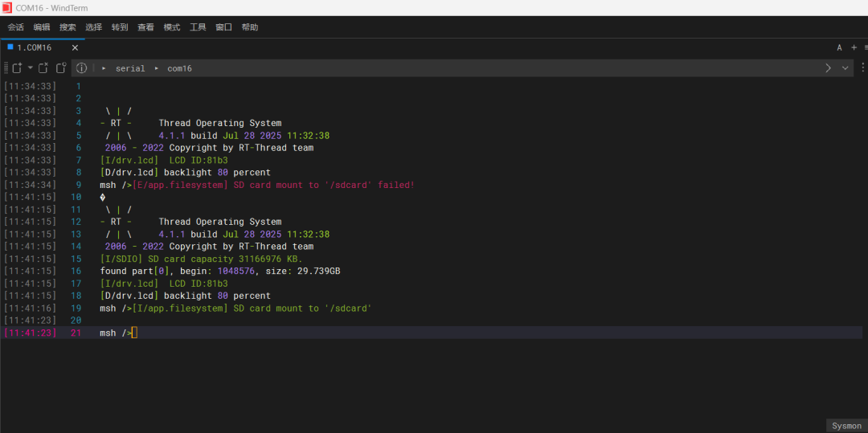
Task: Open the 工具 menu
Action: pos(198,27)
